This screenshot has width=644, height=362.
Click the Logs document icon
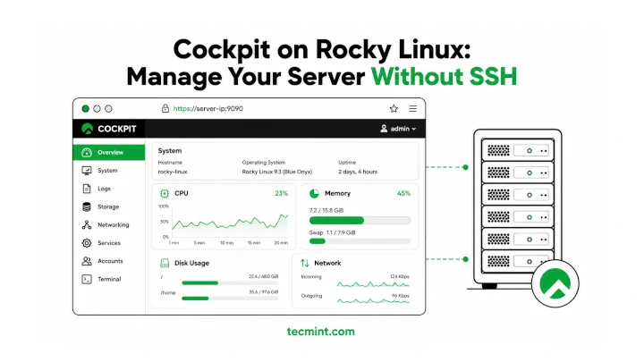[x=87, y=189]
